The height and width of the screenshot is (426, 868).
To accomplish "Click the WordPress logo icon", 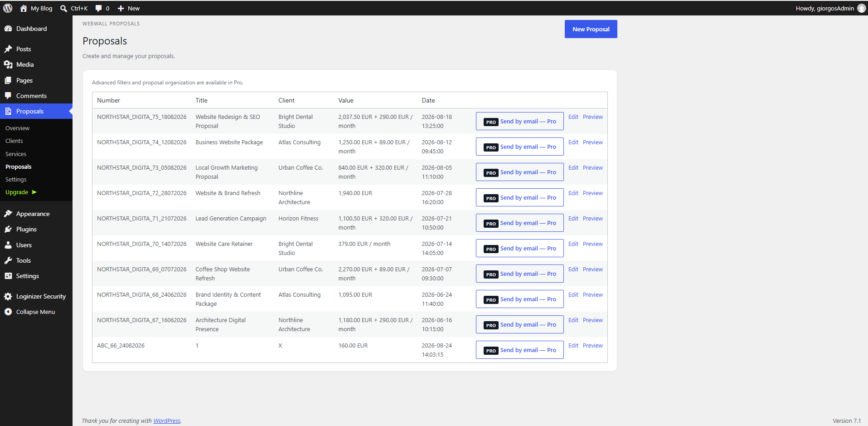I will point(8,8).
